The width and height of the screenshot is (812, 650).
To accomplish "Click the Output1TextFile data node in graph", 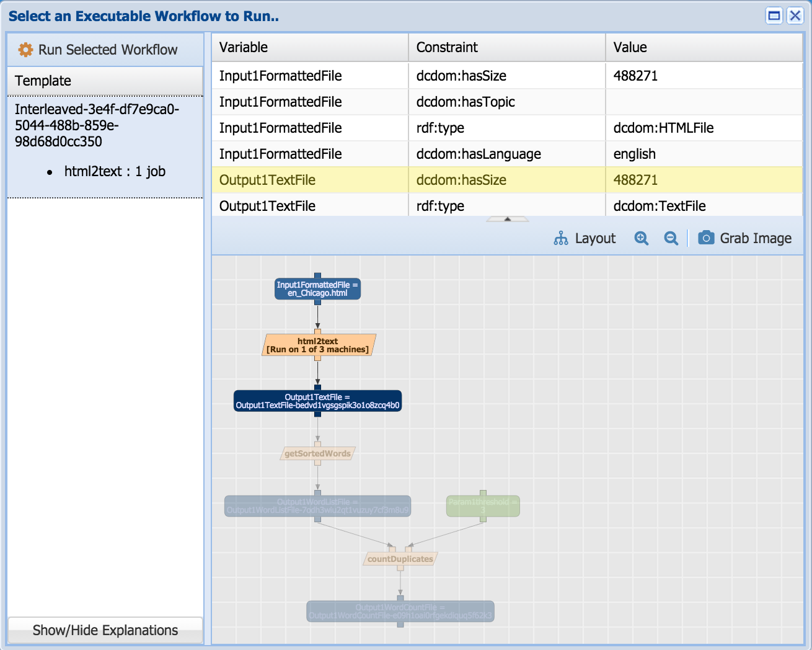I will [x=317, y=401].
